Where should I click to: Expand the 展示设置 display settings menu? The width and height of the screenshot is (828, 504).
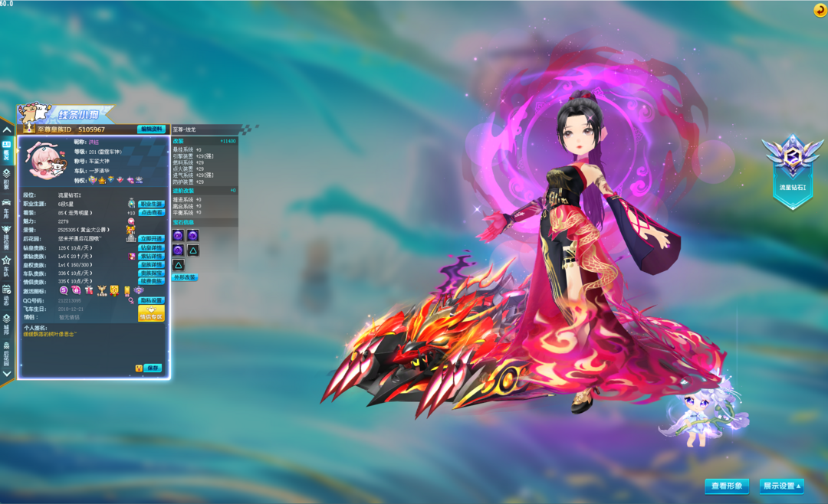coord(781,486)
